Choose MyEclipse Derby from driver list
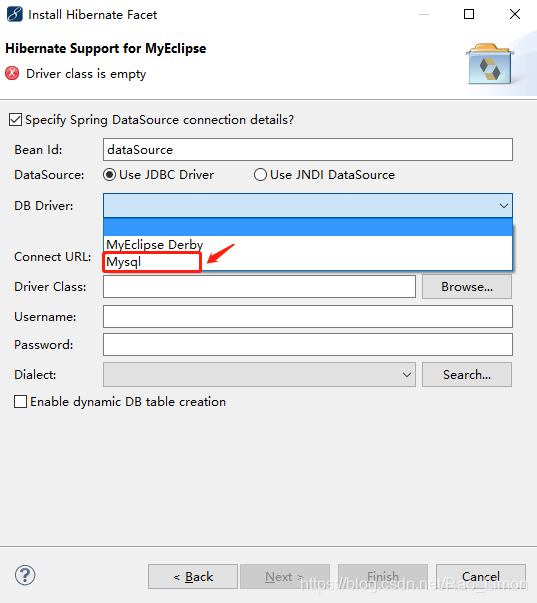Image resolution: width=537 pixels, height=603 pixels. tap(308, 245)
